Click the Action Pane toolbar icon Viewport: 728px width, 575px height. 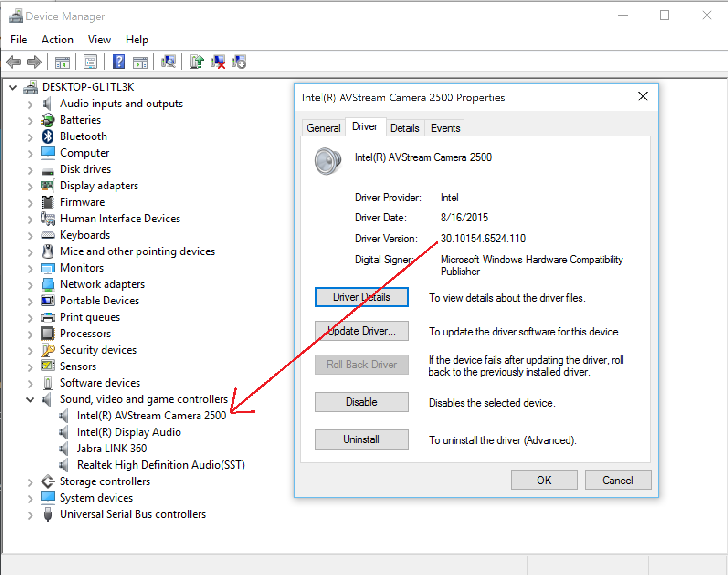[x=140, y=62]
